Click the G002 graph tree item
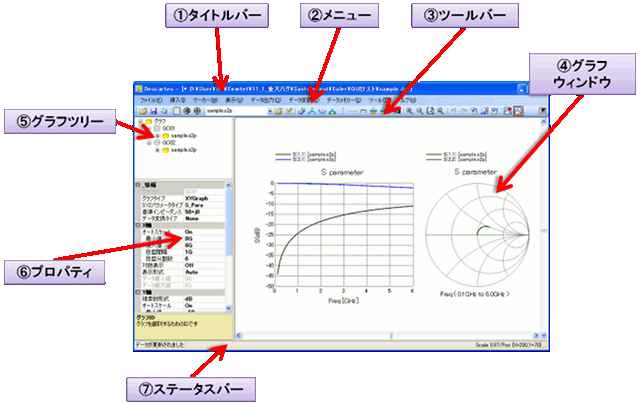This screenshot has width=640, height=407. tap(169, 142)
